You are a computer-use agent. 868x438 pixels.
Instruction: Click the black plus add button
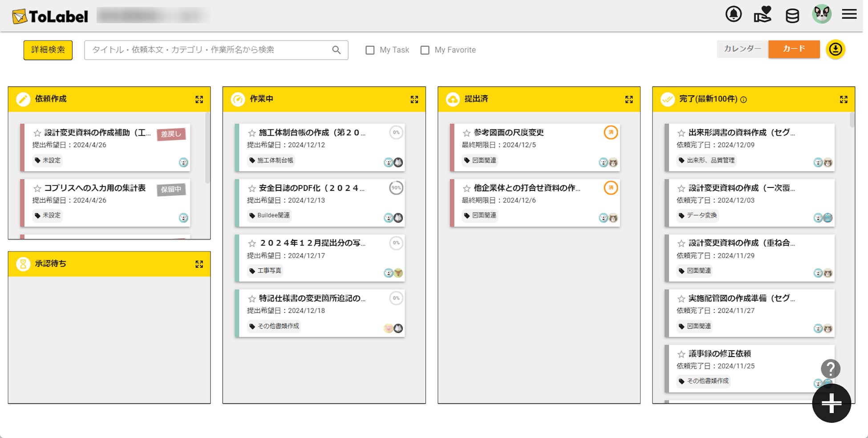[831, 403]
